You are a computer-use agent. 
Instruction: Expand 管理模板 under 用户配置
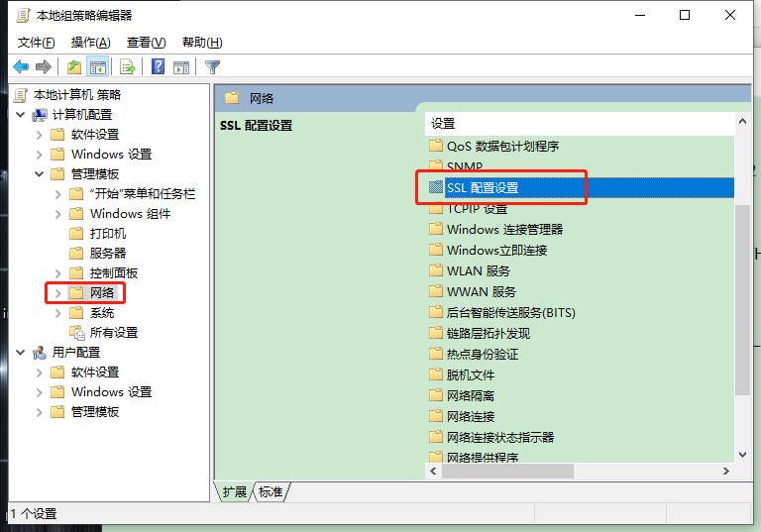pos(40,412)
